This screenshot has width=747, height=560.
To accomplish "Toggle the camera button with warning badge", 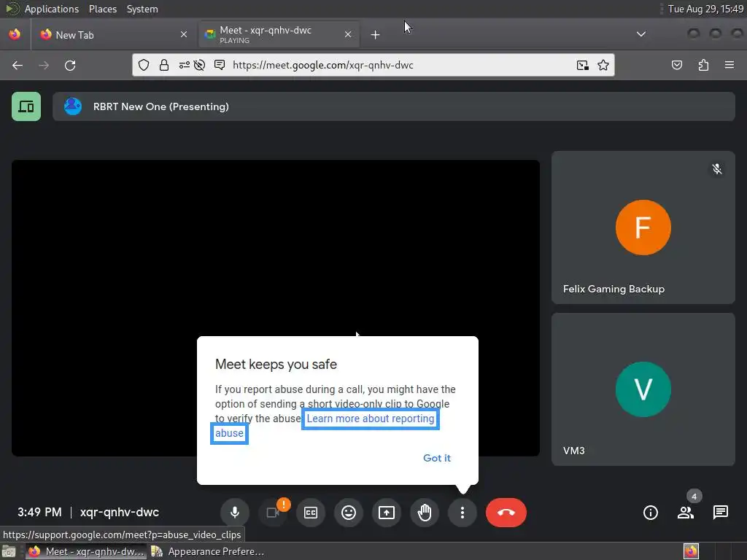I will 273,513.
